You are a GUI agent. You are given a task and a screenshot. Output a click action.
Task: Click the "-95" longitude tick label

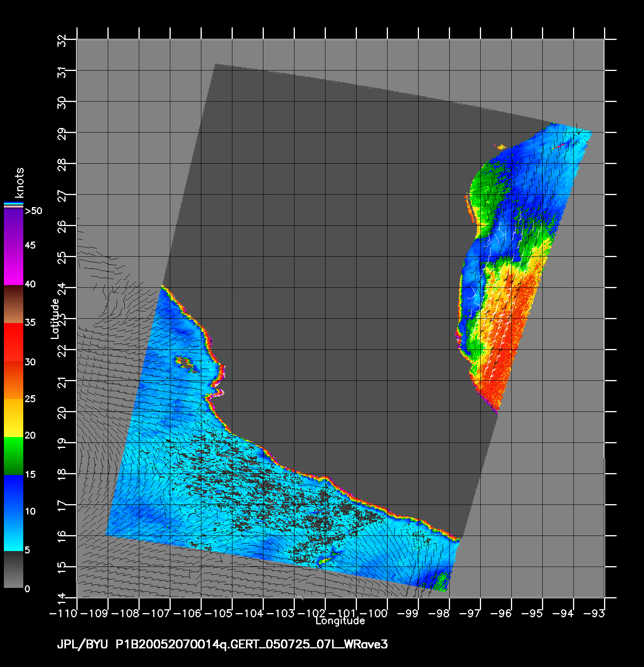532,613
